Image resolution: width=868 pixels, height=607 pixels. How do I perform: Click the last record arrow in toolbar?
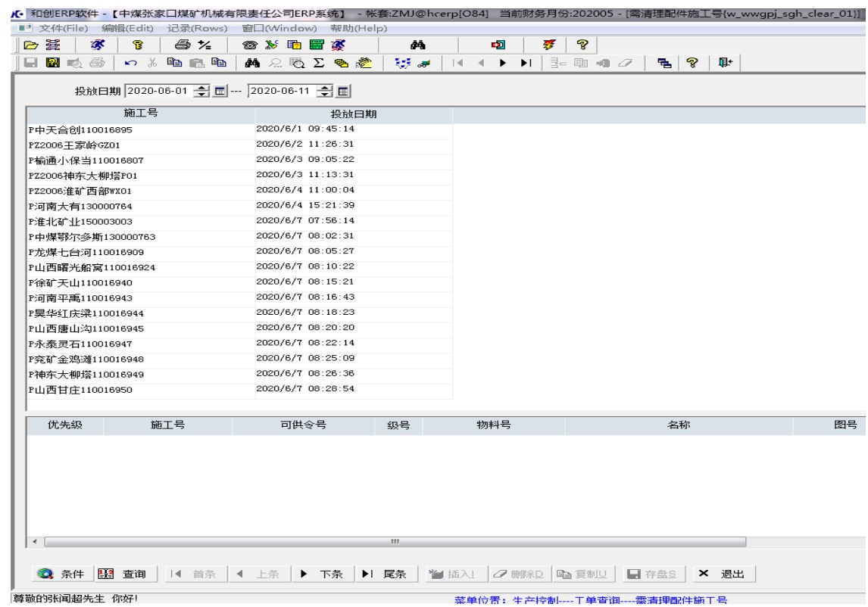[526, 63]
